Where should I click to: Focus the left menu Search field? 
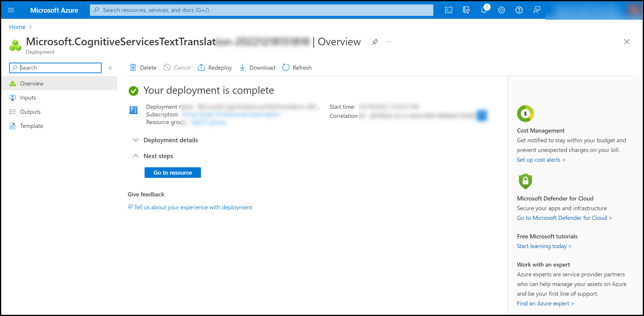(56, 68)
